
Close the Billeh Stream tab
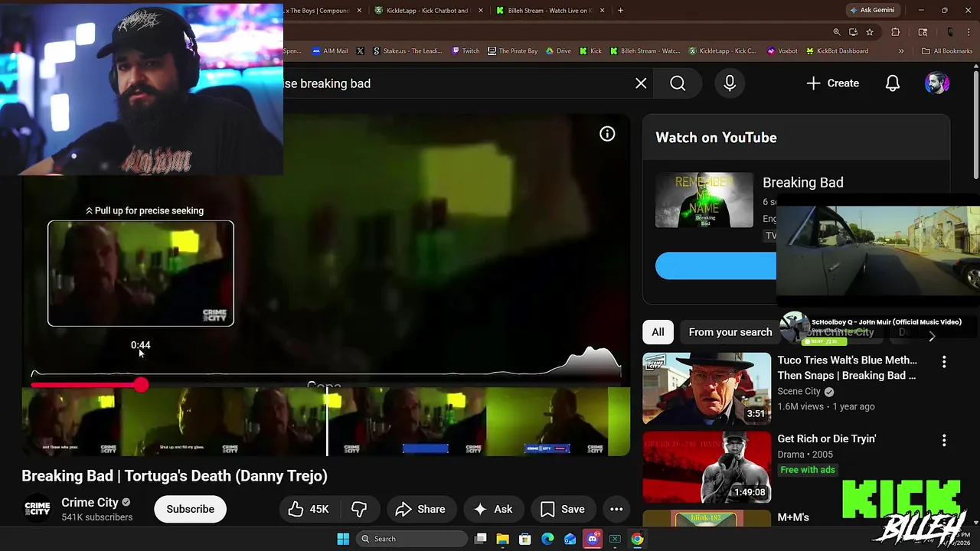point(602,11)
